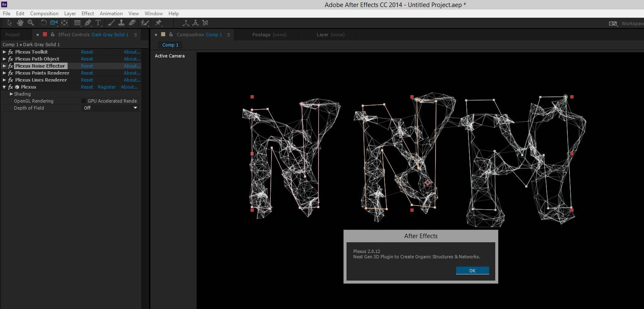The height and width of the screenshot is (309, 644).
Task: Click OK in the After Effects dialog
Action: [x=472, y=271]
